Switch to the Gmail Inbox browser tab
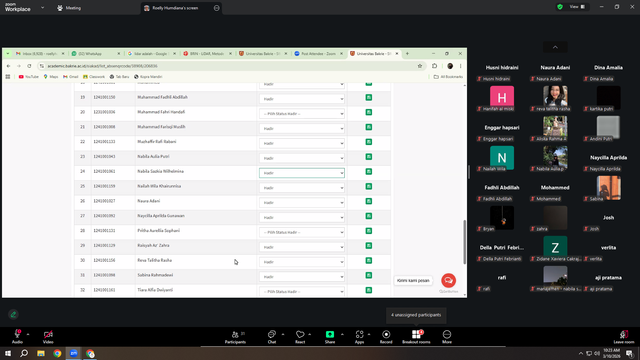The width and height of the screenshot is (640, 360). coord(40,53)
